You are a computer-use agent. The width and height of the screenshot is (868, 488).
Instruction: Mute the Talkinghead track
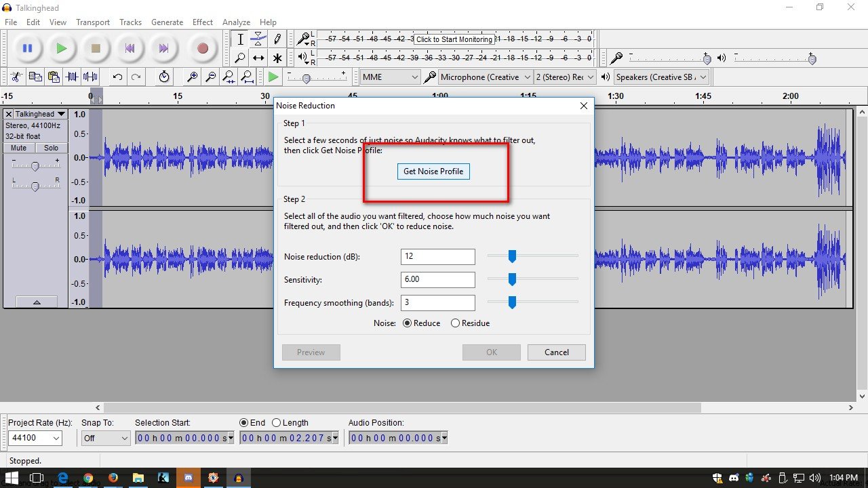[19, 148]
